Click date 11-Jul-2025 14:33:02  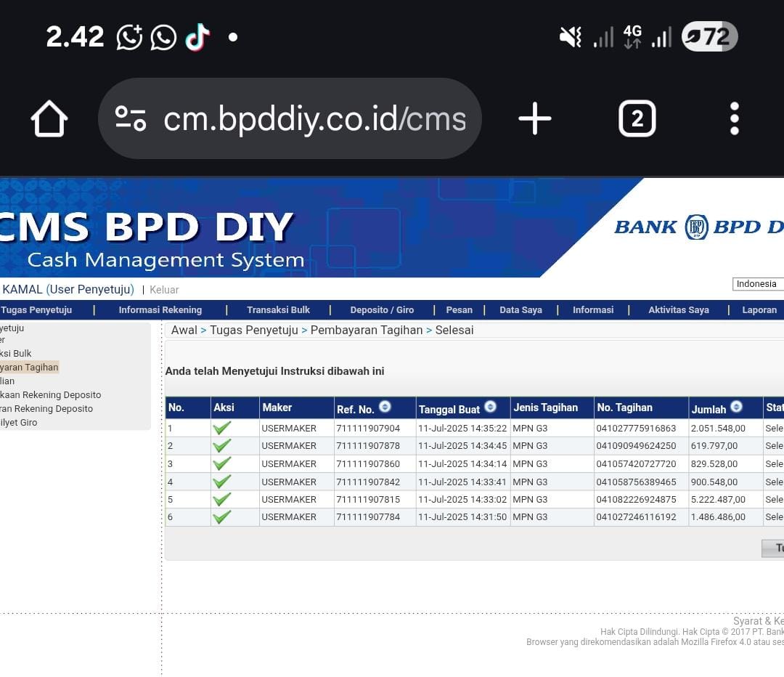(462, 499)
